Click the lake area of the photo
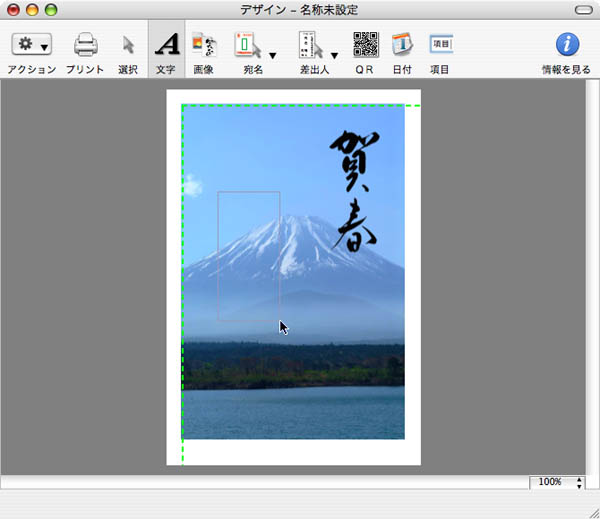The width and height of the screenshot is (600, 519). point(293,413)
